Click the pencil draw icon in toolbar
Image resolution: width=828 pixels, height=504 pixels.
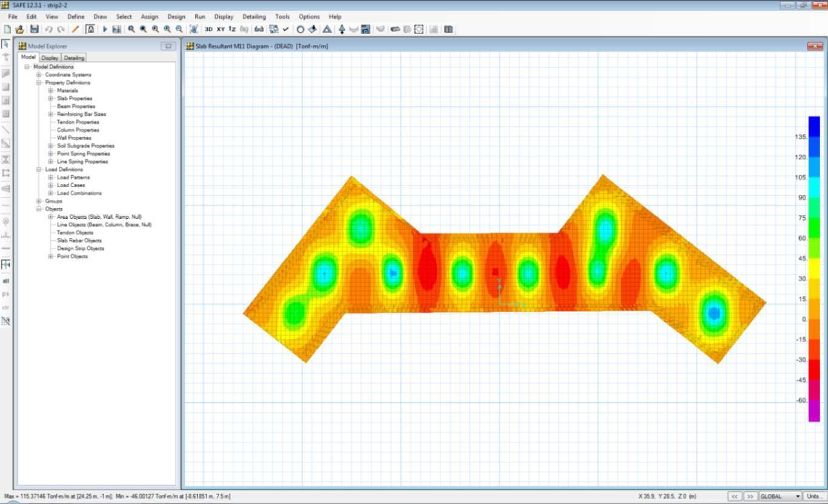76,29
